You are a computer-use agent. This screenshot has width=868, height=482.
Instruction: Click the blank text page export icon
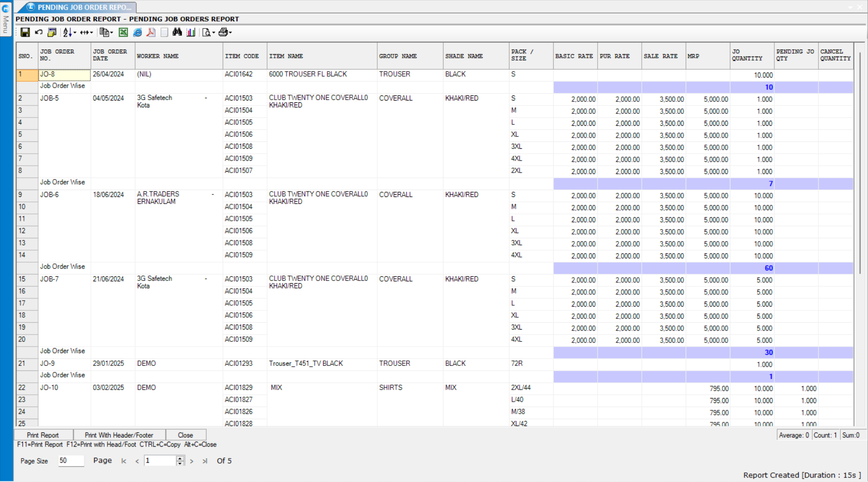click(x=164, y=32)
